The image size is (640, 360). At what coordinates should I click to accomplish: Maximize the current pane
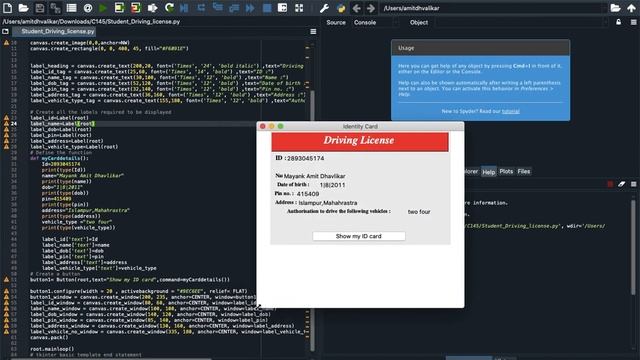tap(282, 8)
